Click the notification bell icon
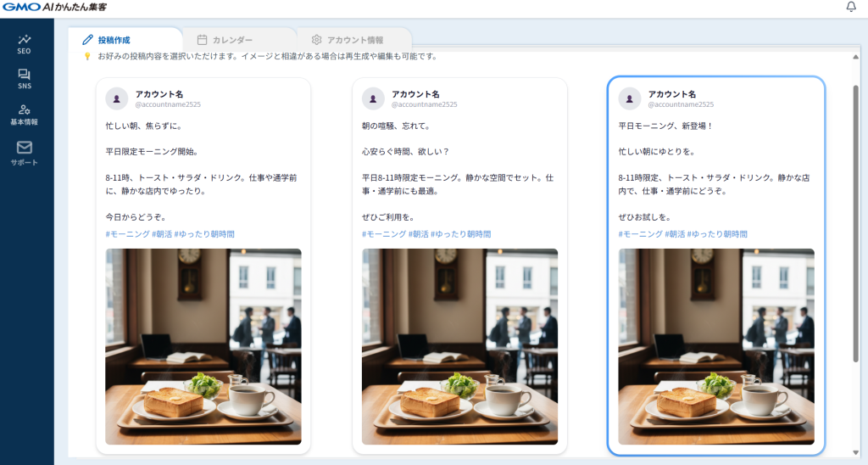Viewport: 868px width, 465px height. [851, 8]
